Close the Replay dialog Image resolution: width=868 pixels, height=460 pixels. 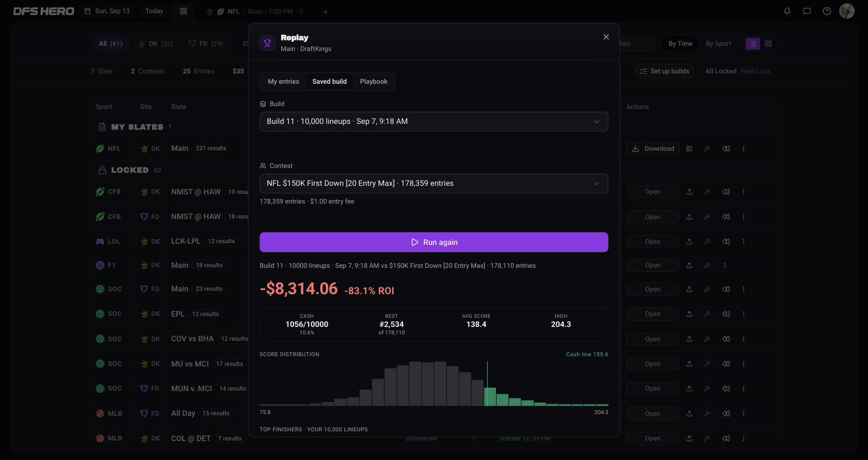pos(606,37)
